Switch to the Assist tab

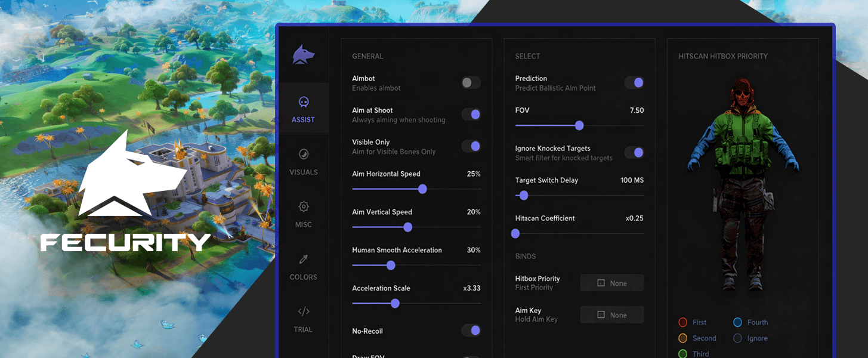303,109
